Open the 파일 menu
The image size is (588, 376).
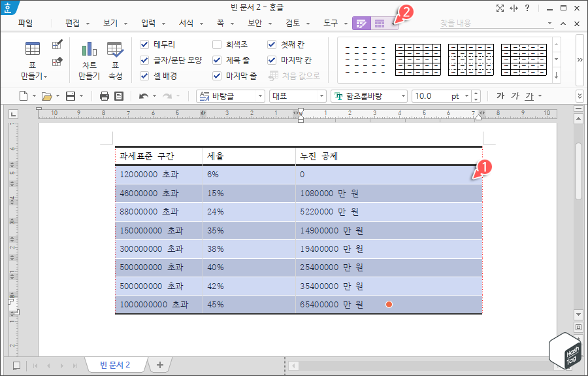25,24
